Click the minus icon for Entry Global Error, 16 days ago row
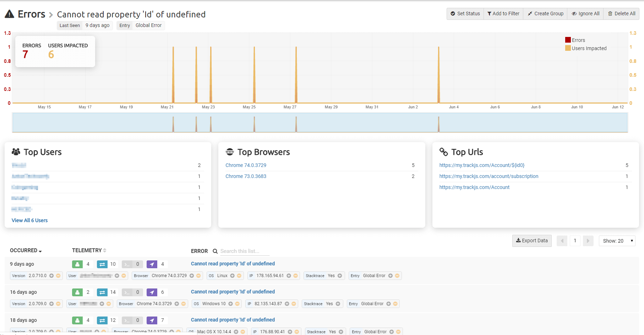The image size is (644, 335). (x=395, y=304)
